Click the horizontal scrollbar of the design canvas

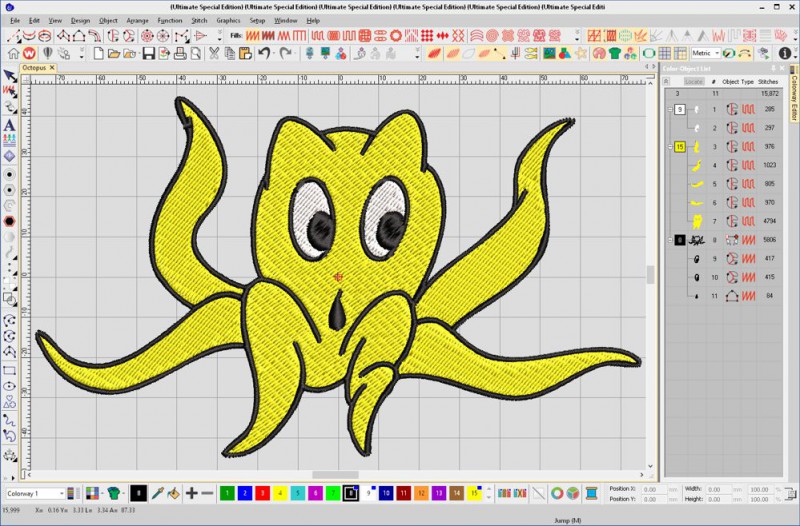pyautogui.click(x=335, y=475)
